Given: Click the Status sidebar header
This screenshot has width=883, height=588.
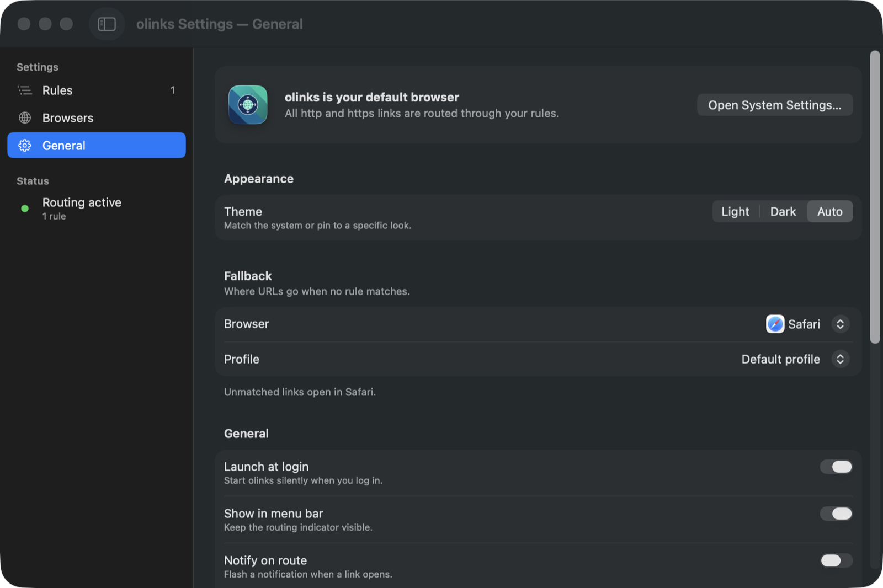Looking at the screenshot, I should click(x=33, y=181).
